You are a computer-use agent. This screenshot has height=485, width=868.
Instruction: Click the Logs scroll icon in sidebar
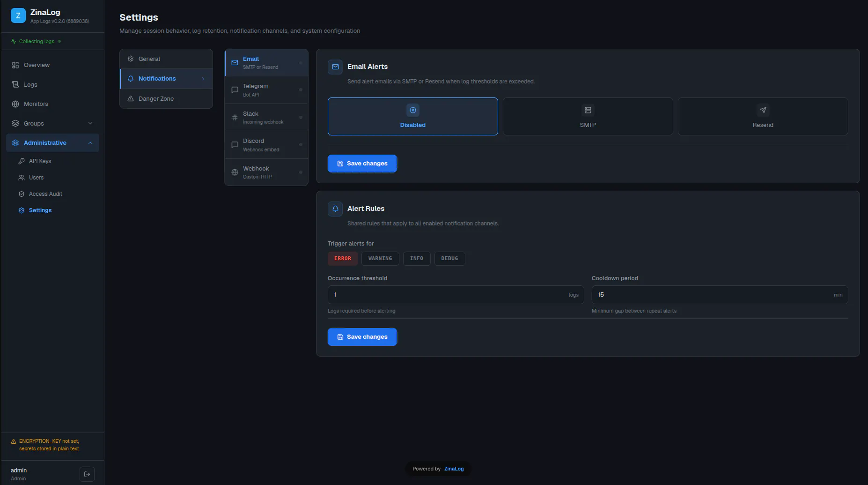tap(15, 84)
